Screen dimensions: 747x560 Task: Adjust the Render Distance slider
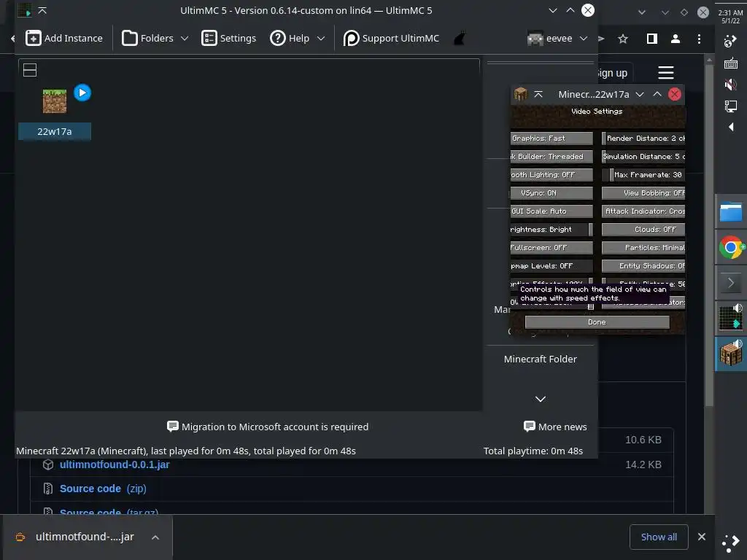(x=643, y=138)
